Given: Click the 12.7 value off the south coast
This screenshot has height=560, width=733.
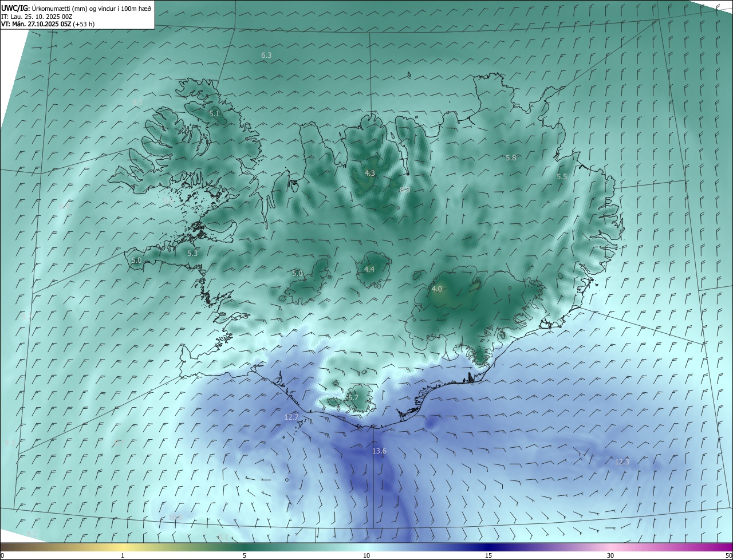Looking at the screenshot, I should click(x=292, y=417).
